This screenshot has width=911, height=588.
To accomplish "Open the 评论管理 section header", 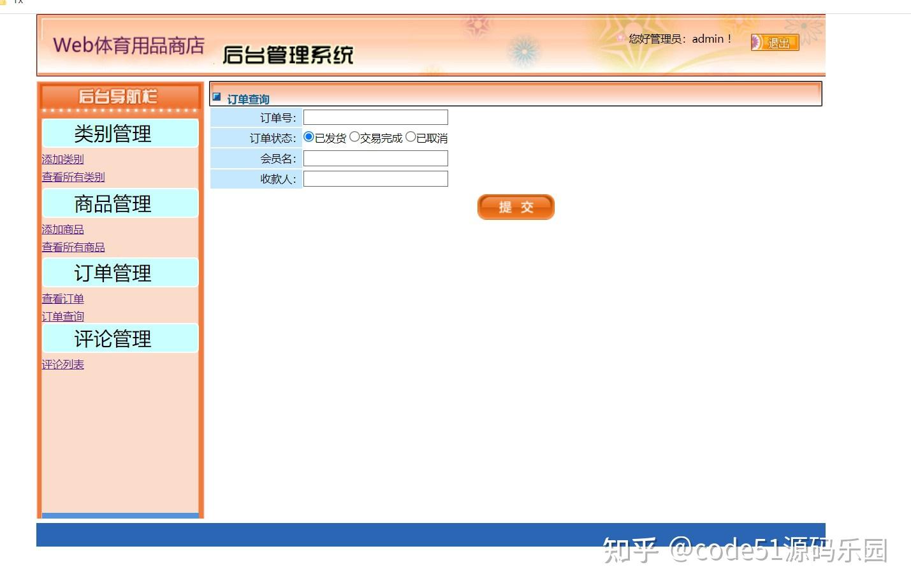I will point(120,338).
